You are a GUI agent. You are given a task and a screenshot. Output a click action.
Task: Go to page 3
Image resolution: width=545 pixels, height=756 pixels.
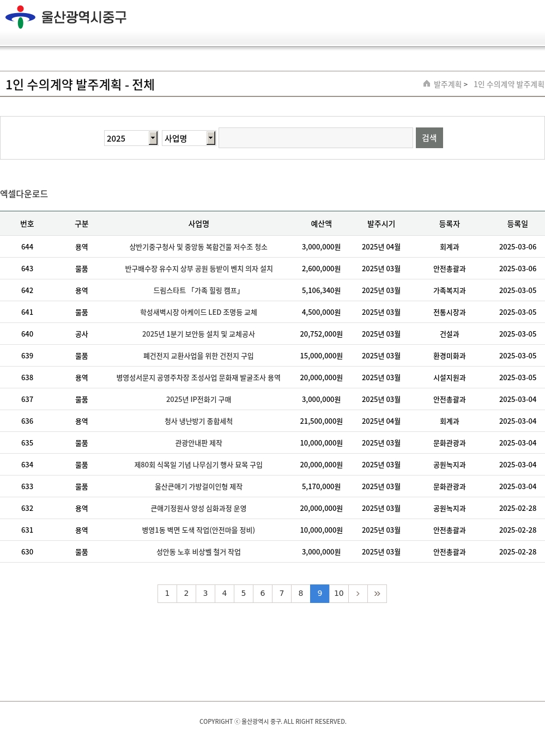pyautogui.click(x=205, y=594)
